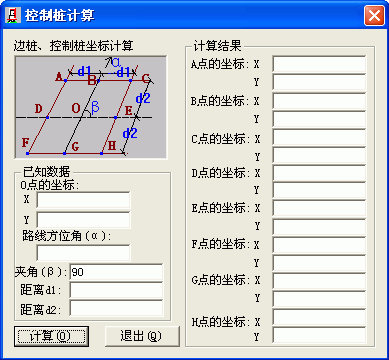389x360 pixels.
Task: Click the E点的坐标 label
Action: tap(220, 208)
